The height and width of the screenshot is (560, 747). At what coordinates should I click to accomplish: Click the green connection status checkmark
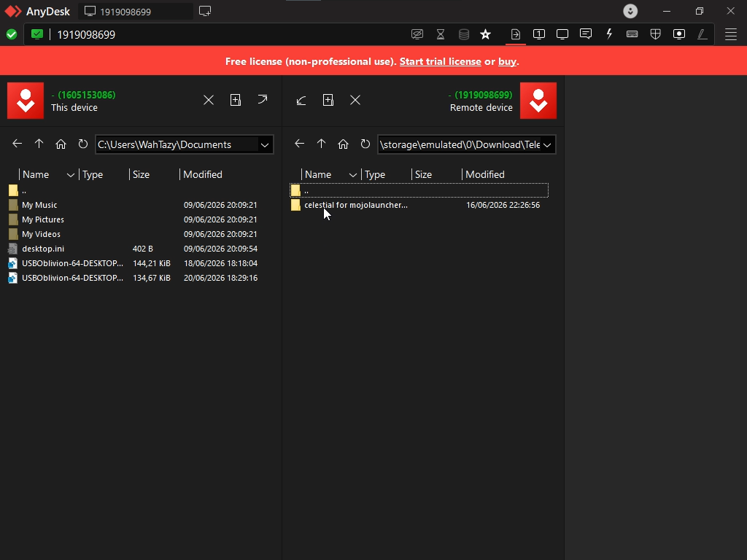(x=12, y=34)
